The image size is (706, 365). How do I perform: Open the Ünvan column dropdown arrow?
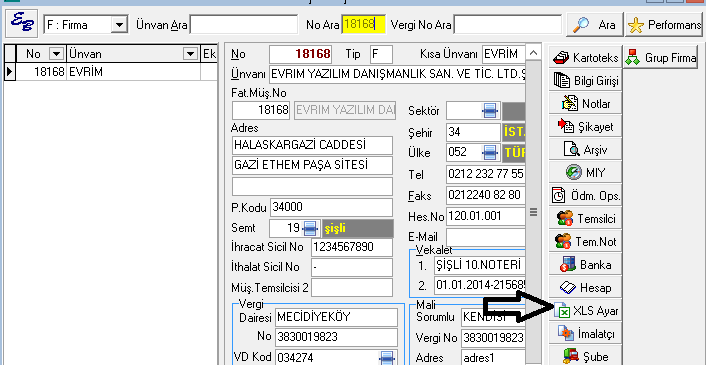click(x=191, y=54)
